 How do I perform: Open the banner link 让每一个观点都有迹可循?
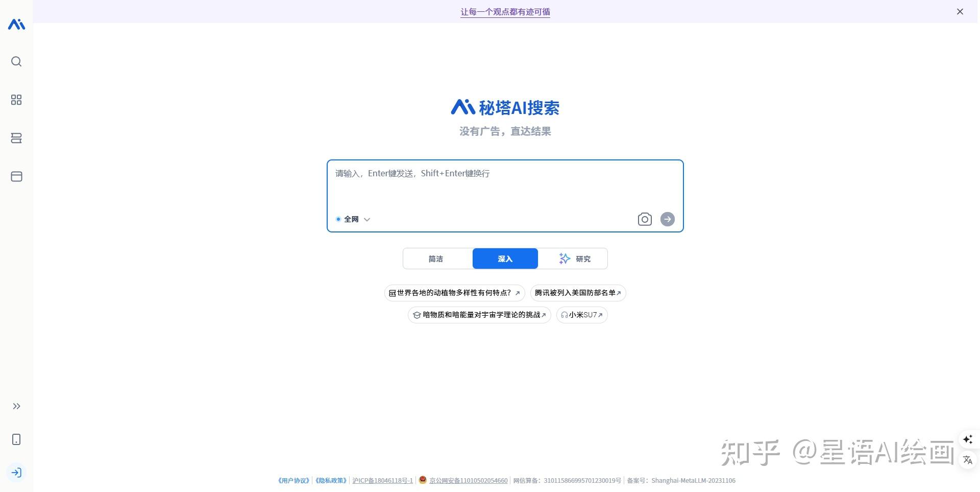505,12
